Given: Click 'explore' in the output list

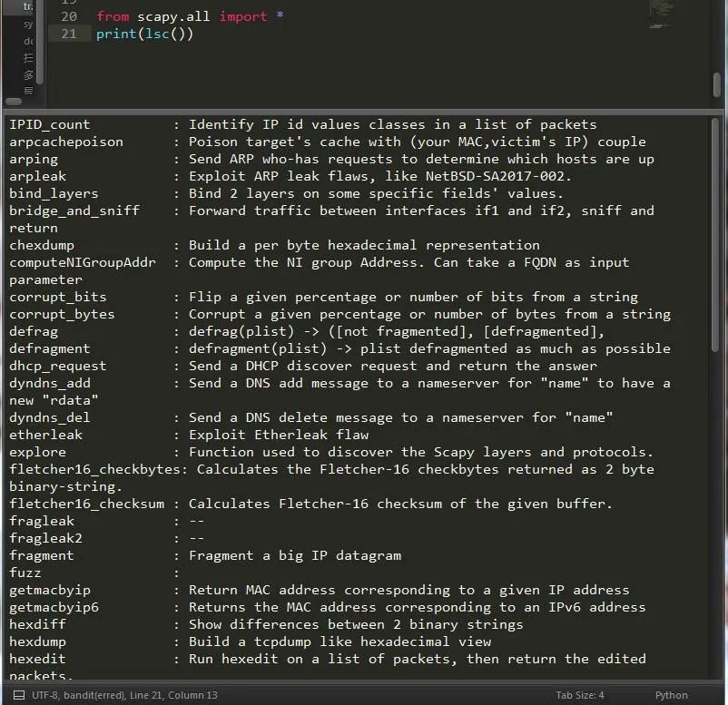Looking at the screenshot, I should click(x=37, y=452).
